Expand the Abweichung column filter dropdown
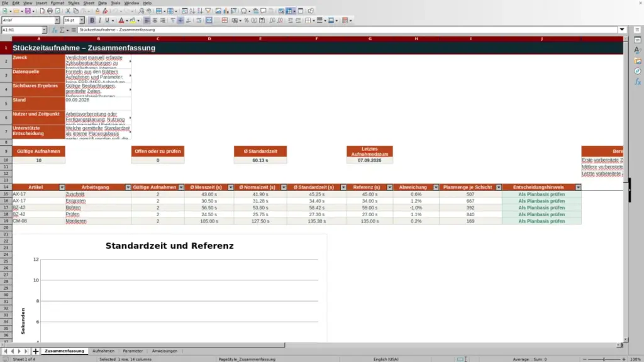 click(x=436, y=187)
